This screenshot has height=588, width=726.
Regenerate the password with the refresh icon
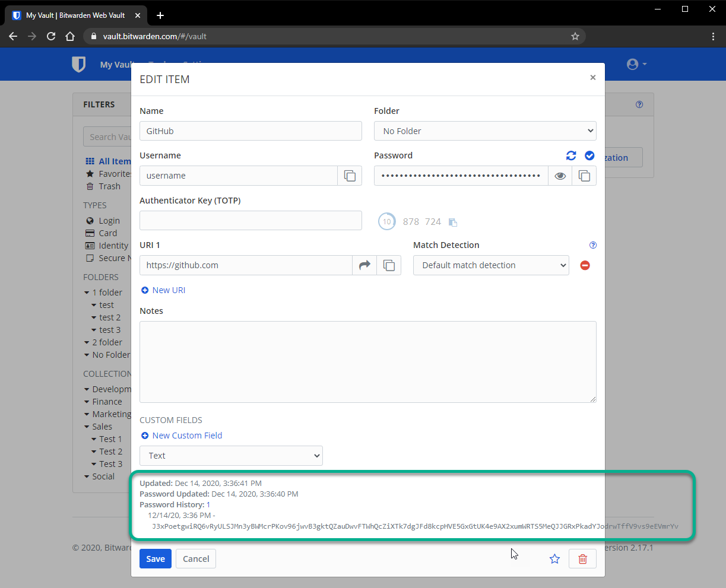570,155
